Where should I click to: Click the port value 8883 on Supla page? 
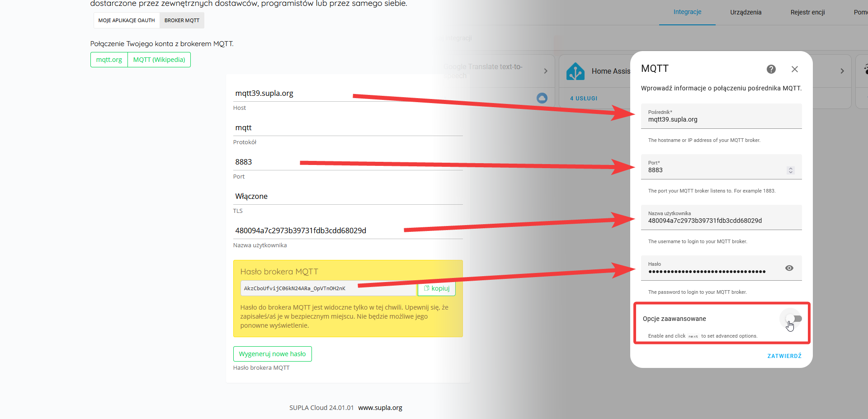[244, 162]
